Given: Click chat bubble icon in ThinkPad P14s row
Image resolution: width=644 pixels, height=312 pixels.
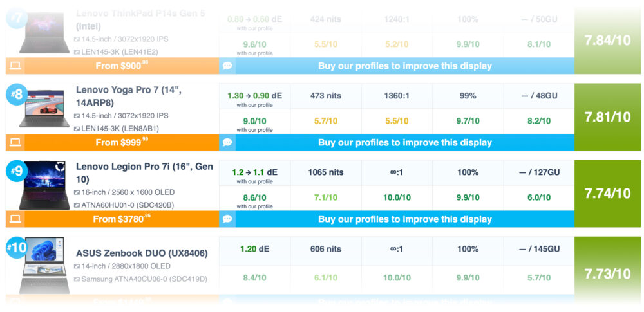Looking at the screenshot, I should pyautogui.click(x=227, y=66).
